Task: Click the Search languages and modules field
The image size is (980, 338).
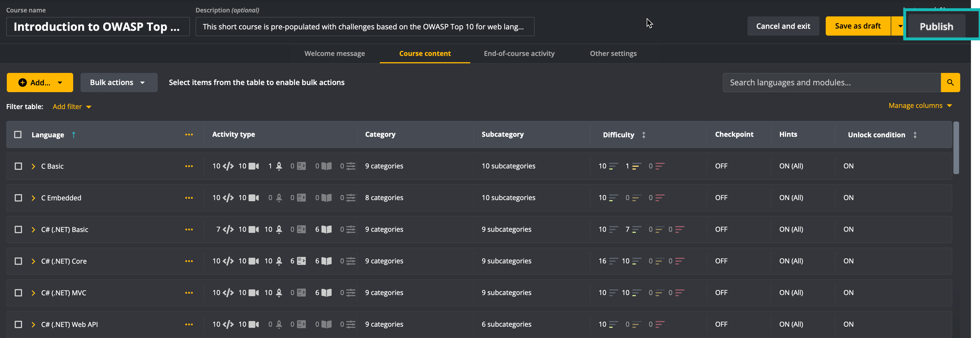Action: (x=832, y=83)
